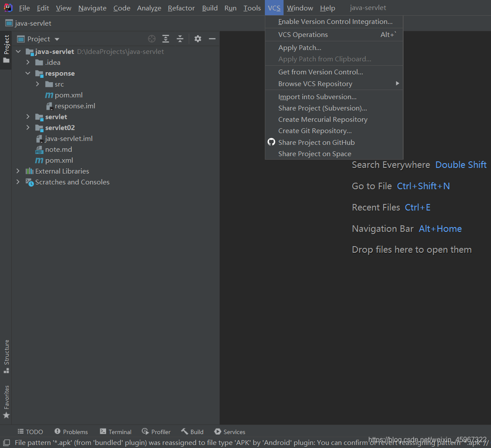Choose Share Project on GitHub
The width and height of the screenshot is (491, 448).
pyautogui.click(x=334, y=142)
